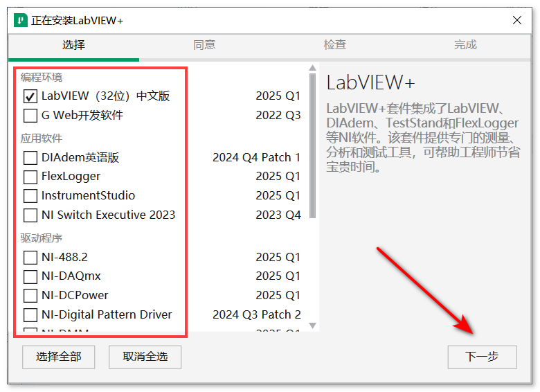Click the NI-DCPower item label
The height and width of the screenshot is (392, 540).
75,295
